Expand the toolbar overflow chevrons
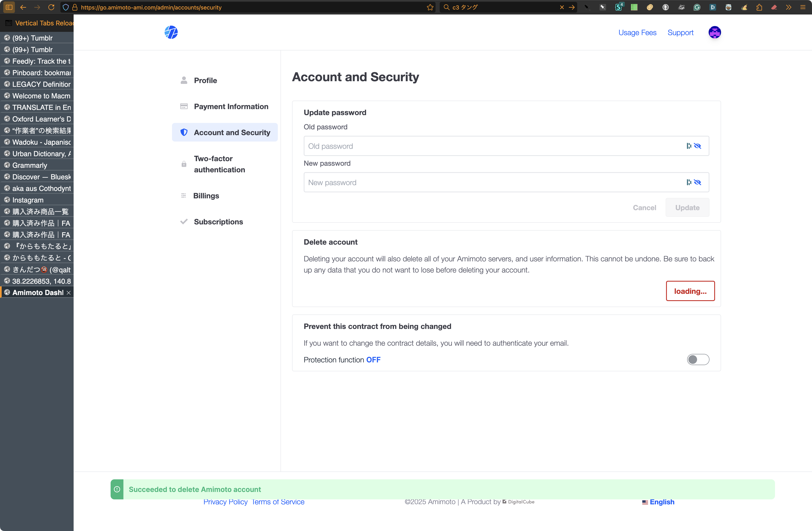 (x=788, y=7)
